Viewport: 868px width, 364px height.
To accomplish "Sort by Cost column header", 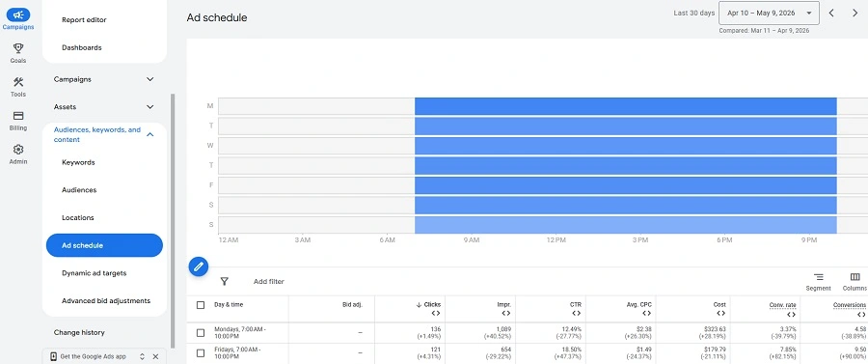I will [x=720, y=305].
